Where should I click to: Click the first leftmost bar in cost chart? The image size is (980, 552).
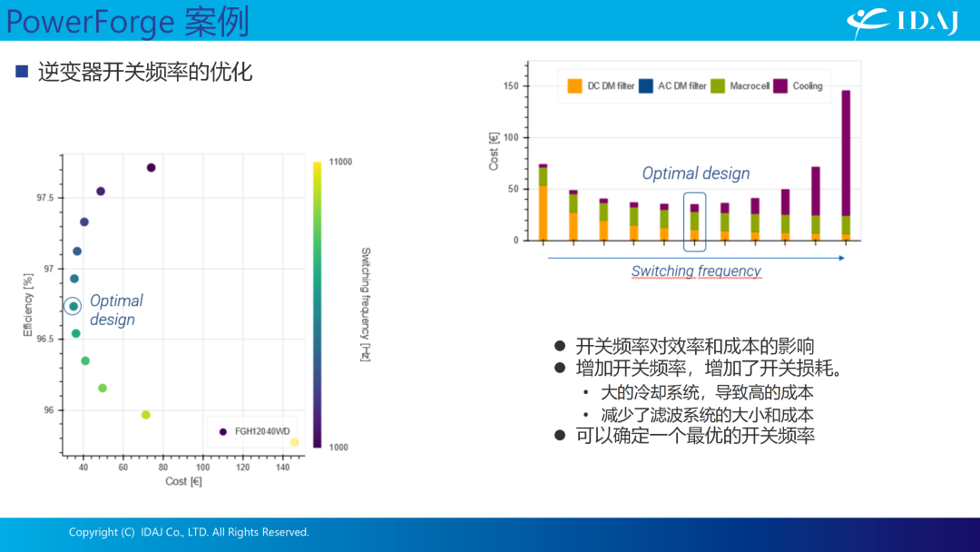544,202
